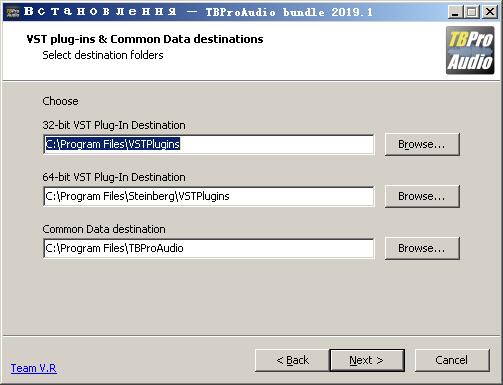The width and height of the screenshot is (503, 385).
Task: Click the '32-bit VST Plug-In Destination' label
Action: pos(114,125)
